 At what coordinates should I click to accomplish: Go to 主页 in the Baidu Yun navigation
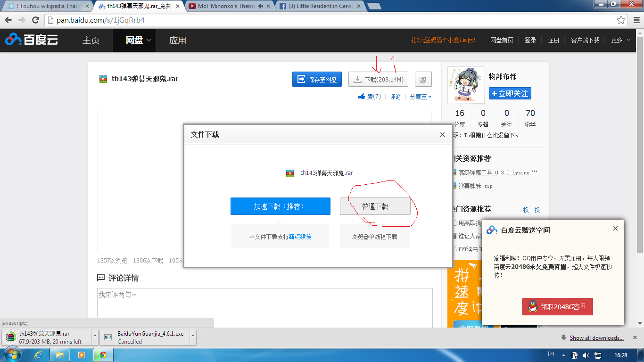click(x=91, y=40)
